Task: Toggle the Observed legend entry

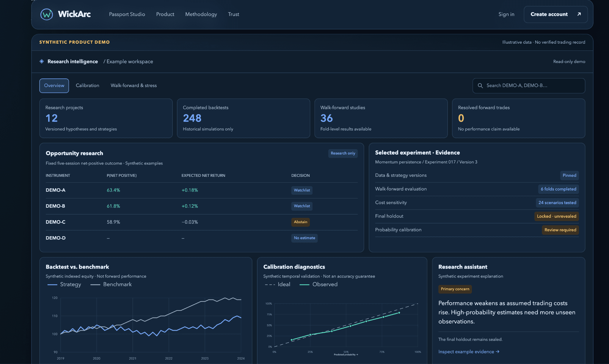Action: 318,284
